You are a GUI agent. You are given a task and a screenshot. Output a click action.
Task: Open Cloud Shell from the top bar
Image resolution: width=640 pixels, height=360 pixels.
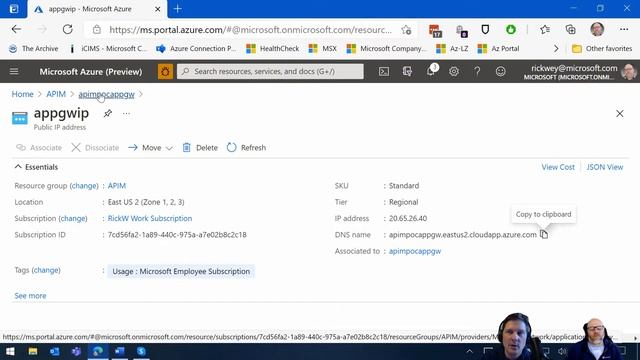point(384,71)
